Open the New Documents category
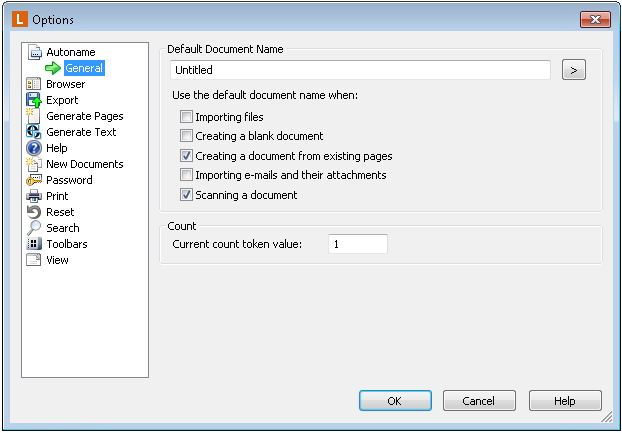The height and width of the screenshot is (433, 622). 84,164
